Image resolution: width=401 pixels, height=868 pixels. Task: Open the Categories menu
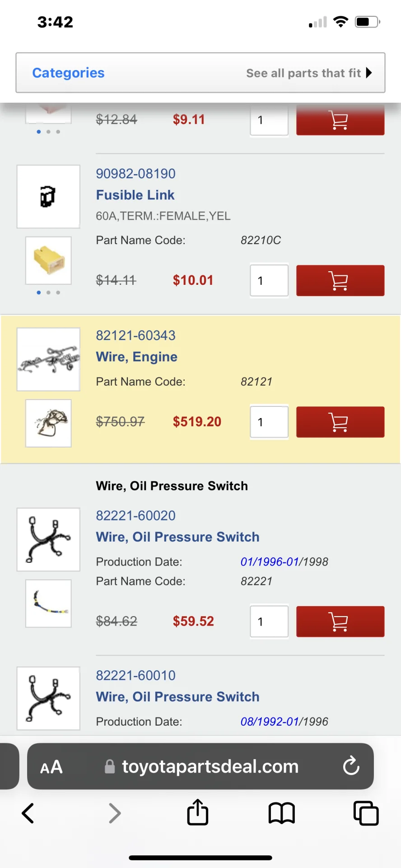point(68,73)
